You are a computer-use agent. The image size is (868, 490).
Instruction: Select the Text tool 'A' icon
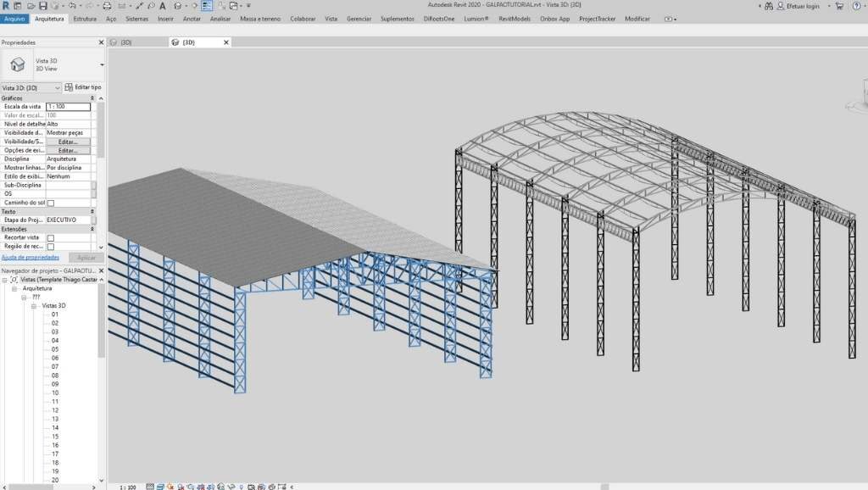click(162, 6)
